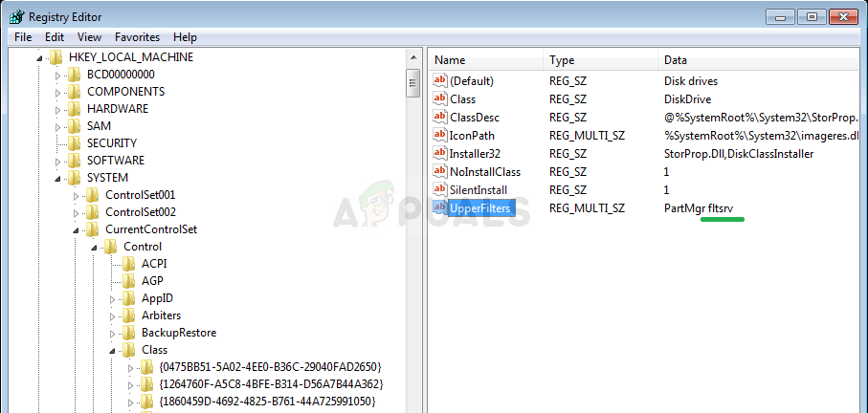This screenshot has height=413, width=868.
Task: Click the Installer32 string value icon
Action: (x=440, y=154)
